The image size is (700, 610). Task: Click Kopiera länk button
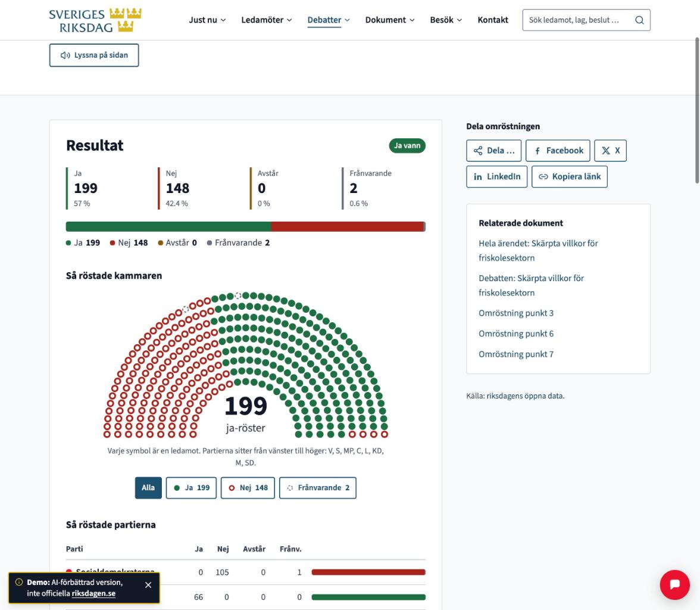tap(570, 176)
